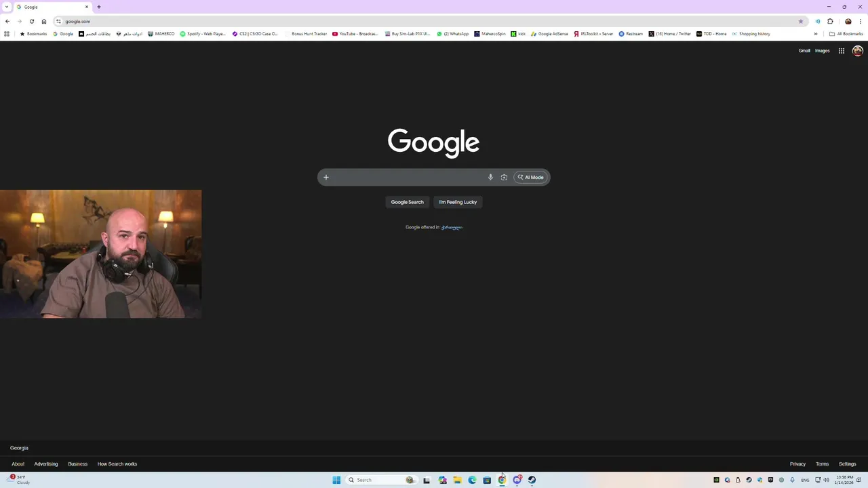Open the Chrome profile avatar in the toolbar
Screen dimensions: 868x488
[x=848, y=21]
